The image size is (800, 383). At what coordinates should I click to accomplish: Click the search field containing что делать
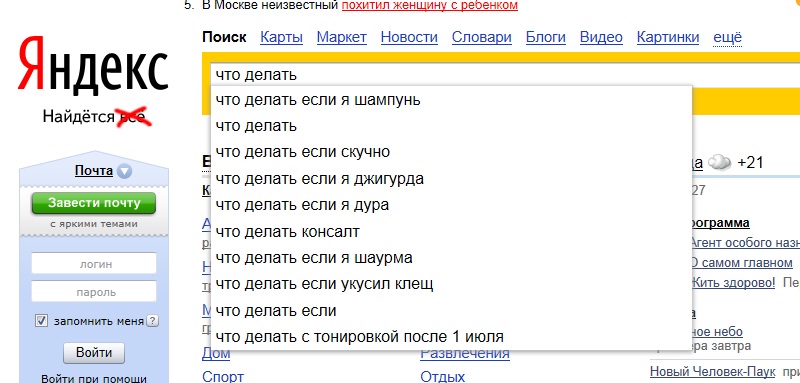click(x=505, y=75)
